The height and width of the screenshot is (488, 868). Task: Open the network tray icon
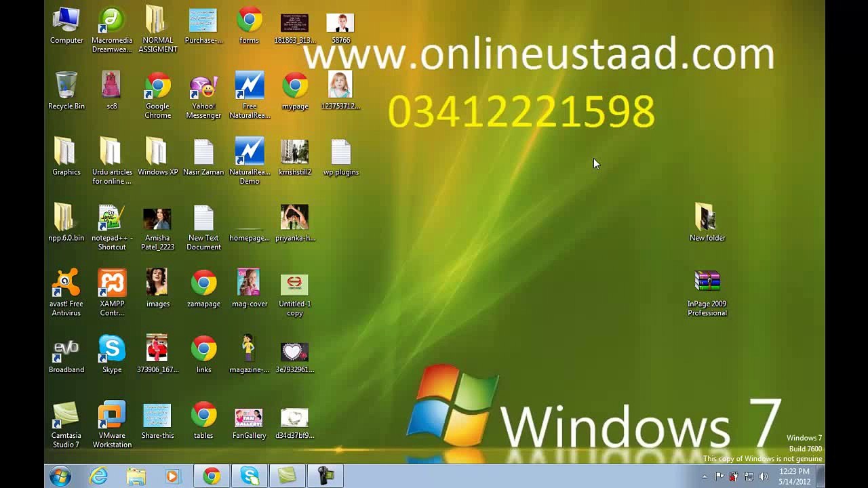coord(749,477)
